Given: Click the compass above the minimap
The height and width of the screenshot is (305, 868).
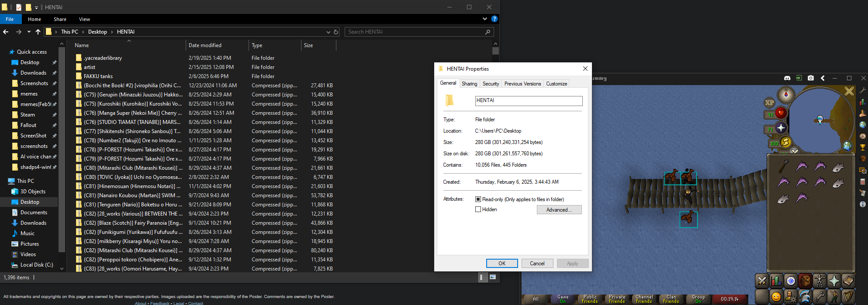Looking at the screenshot, I should 786,94.
